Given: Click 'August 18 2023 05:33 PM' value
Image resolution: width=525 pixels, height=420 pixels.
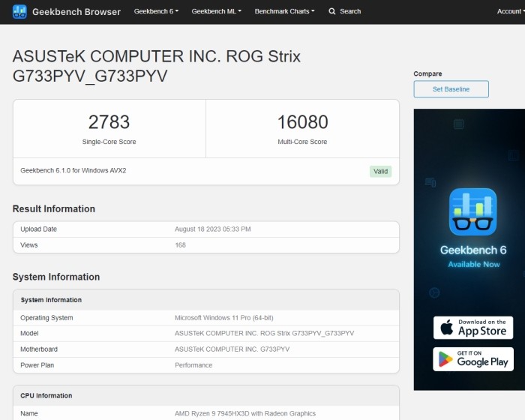Looking at the screenshot, I should coord(212,229).
